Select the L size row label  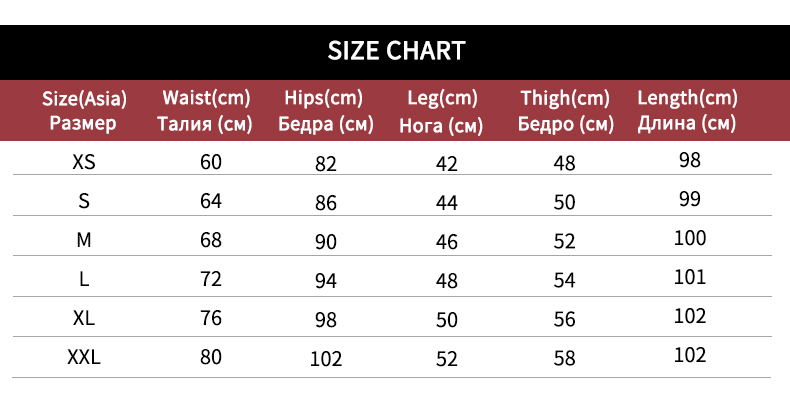pyautogui.click(x=84, y=279)
